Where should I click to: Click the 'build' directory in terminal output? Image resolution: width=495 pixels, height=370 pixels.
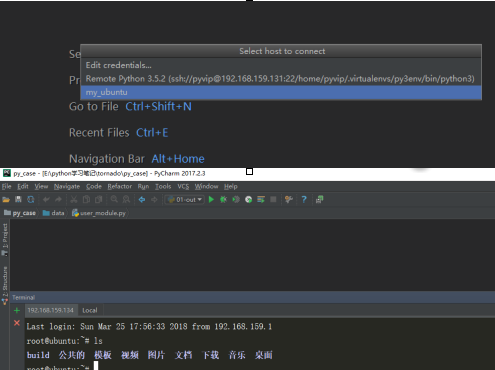38,355
